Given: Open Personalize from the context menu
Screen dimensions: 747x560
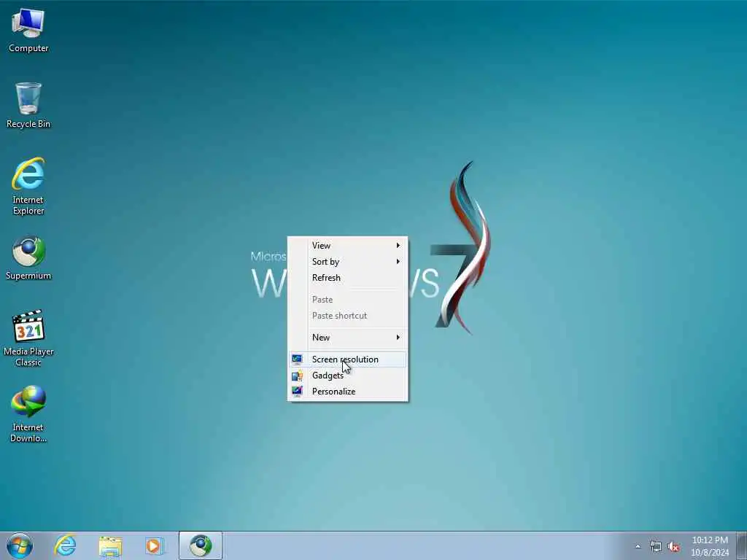Looking at the screenshot, I should coord(348,392).
